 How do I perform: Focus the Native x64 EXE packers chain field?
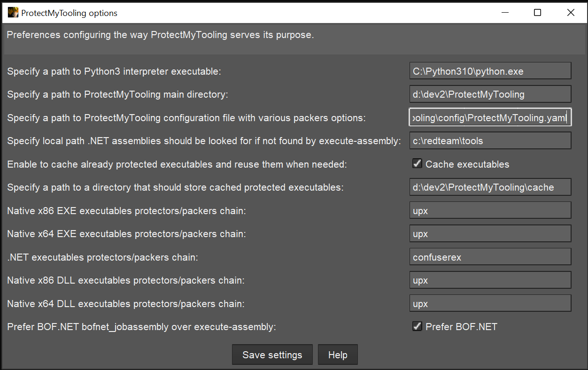pyautogui.click(x=490, y=233)
